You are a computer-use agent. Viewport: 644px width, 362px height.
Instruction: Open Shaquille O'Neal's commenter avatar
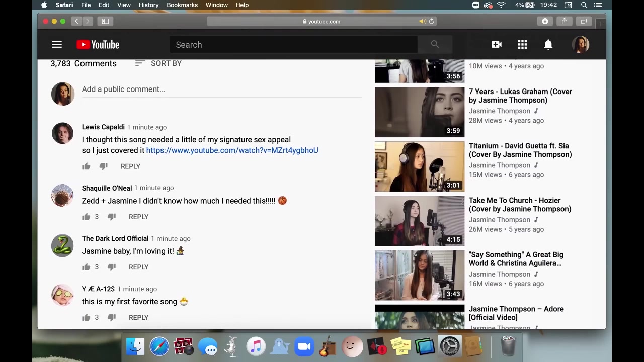(x=62, y=196)
